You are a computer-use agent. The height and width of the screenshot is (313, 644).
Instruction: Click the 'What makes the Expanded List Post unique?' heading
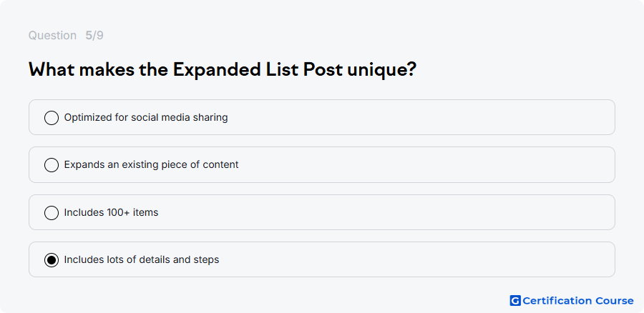(223, 70)
